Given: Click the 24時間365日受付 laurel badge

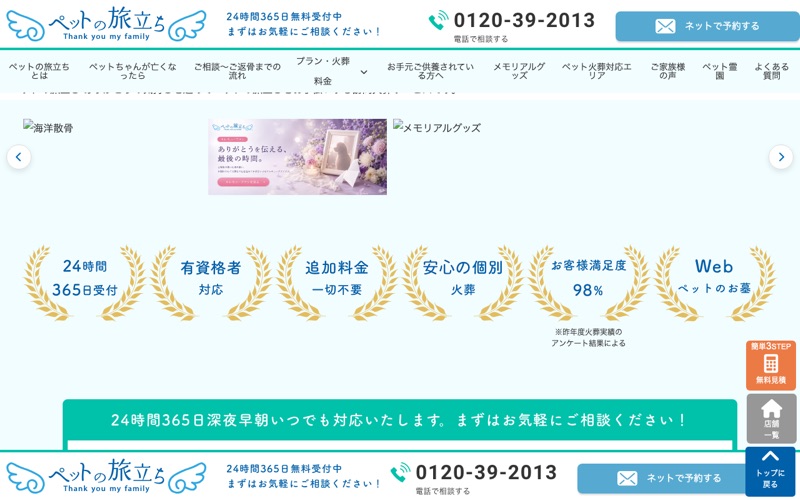Looking at the screenshot, I should (85, 283).
